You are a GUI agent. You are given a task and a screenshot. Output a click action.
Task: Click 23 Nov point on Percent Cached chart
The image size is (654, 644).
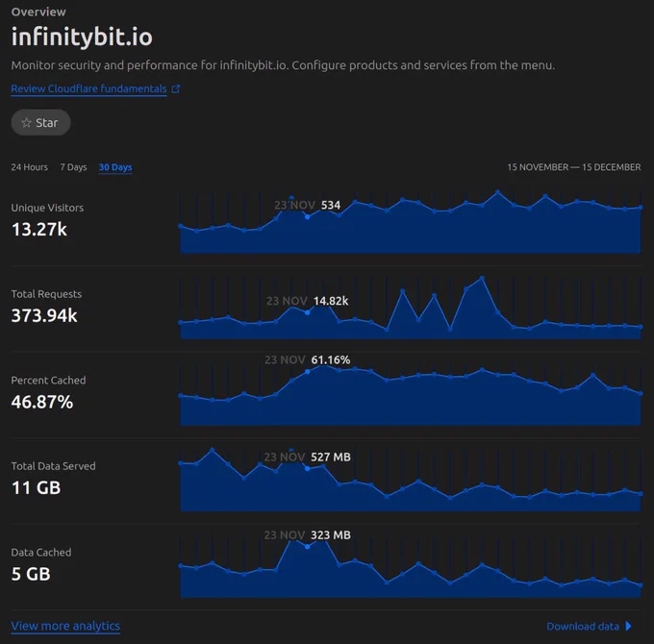[x=308, y=372]
